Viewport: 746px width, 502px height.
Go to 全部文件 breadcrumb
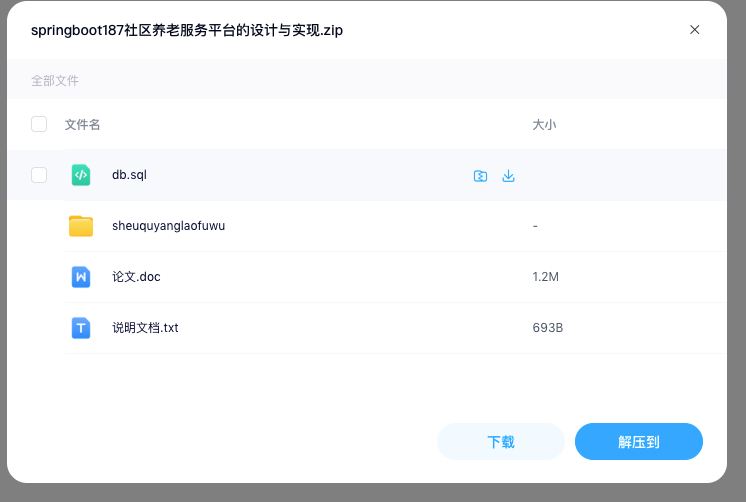click(x=55, y=80)
